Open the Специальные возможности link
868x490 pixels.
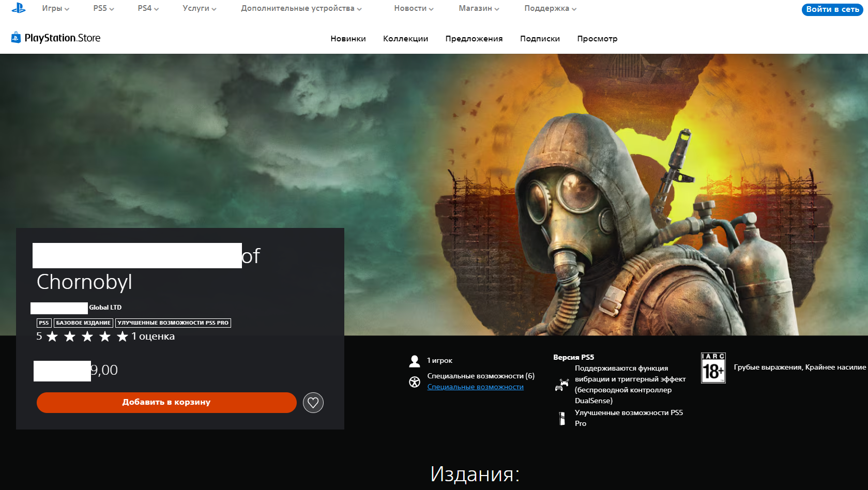tap(476, 387)
